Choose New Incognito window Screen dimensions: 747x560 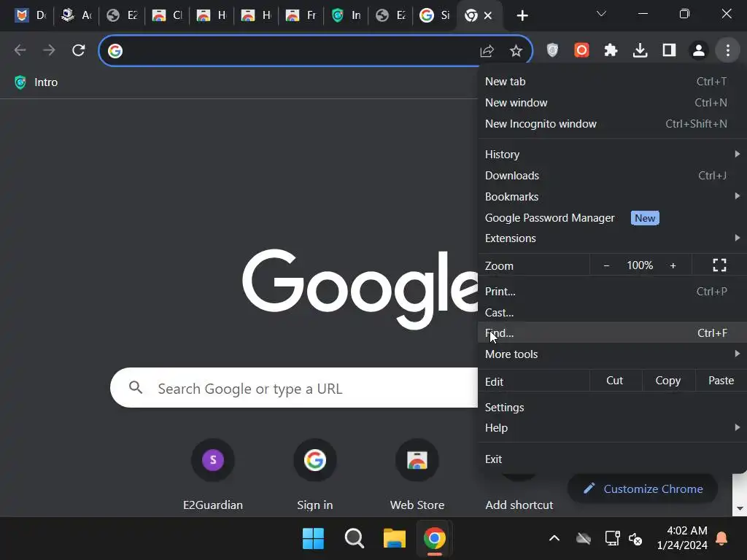point(612,124)
